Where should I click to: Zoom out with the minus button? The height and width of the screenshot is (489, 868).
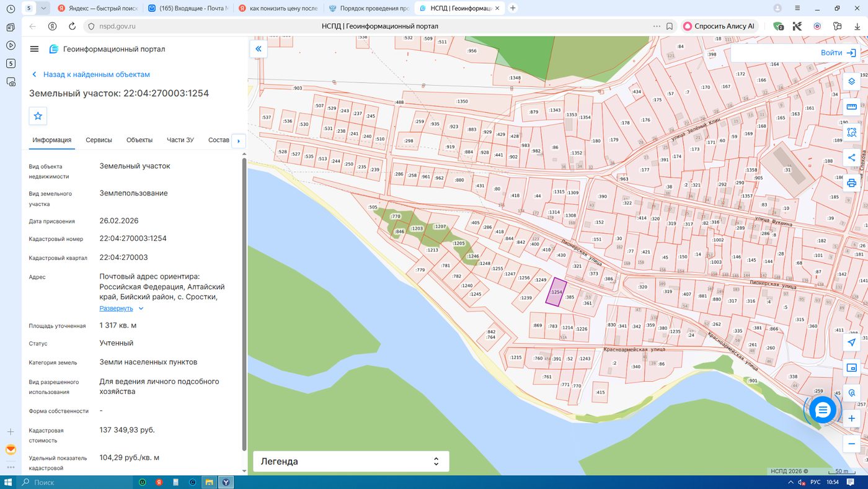click(x=851, y=444)
